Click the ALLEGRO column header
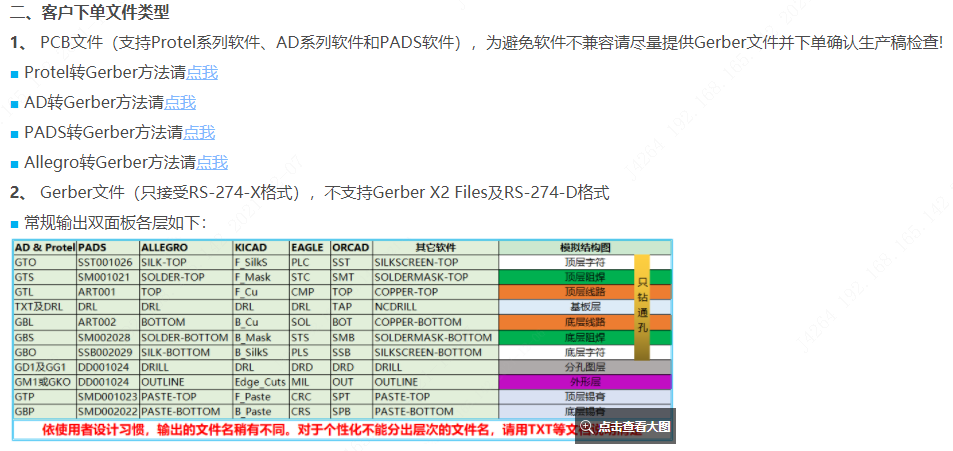953x451 pixels. (165, 247)
